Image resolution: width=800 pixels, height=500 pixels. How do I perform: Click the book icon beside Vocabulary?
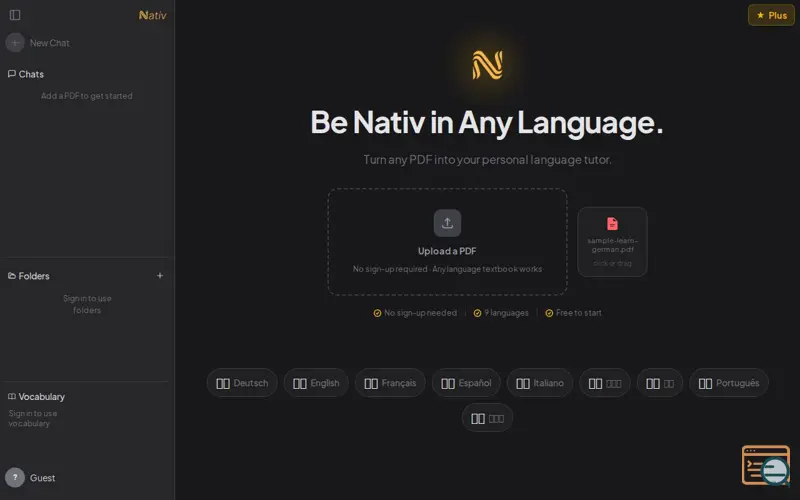click(12, 396)
